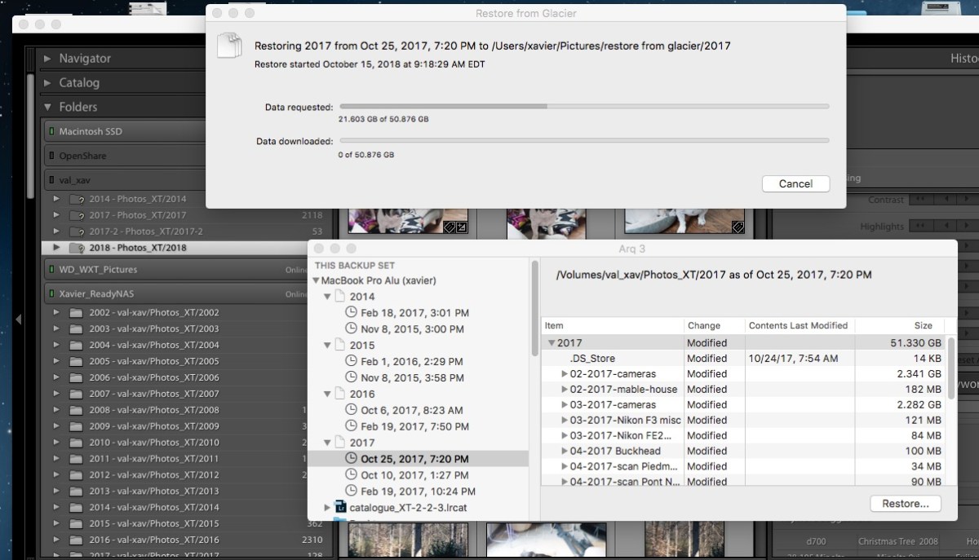979x560 pixels.
Task: Click the Xavier_ReadyNAS volume status indicator
Action: point(51,293)
